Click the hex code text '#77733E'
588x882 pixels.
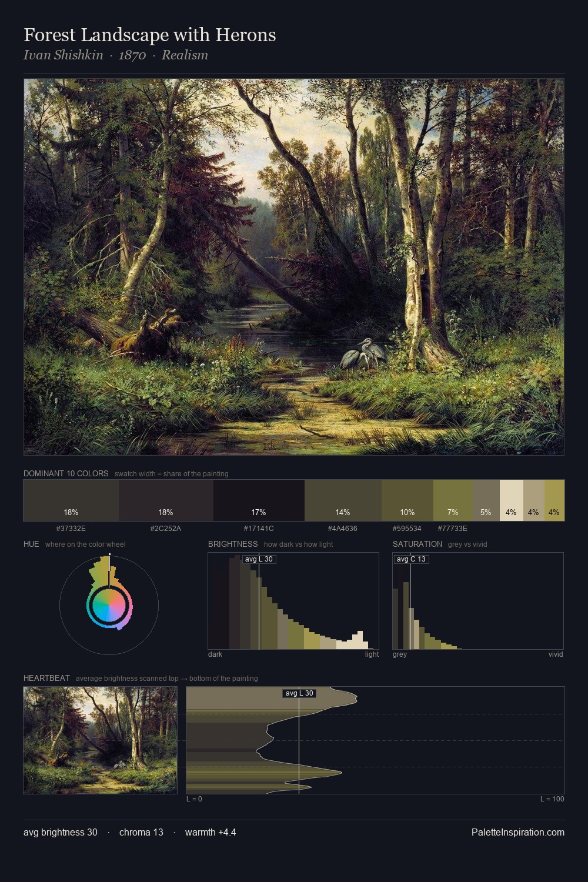tap(453, 528)
